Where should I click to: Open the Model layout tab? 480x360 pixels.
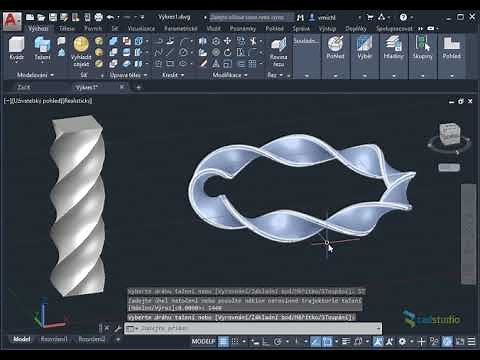(22, 339)
